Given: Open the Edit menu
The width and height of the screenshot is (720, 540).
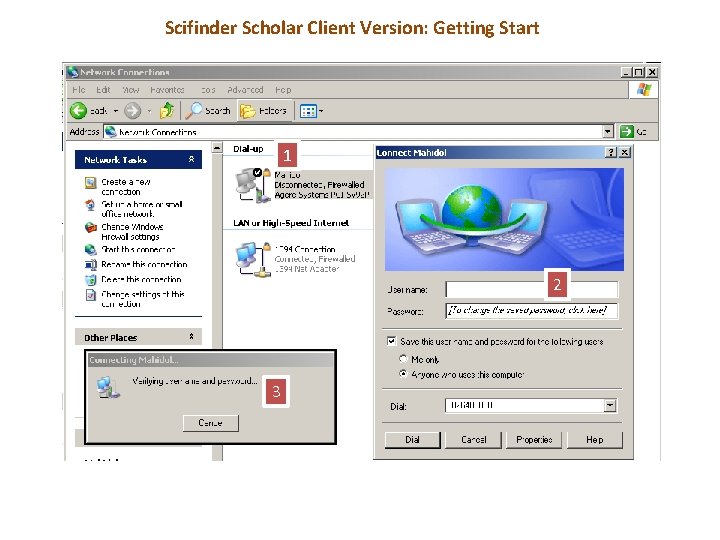Looking at the screenshot, I should click(103, 90).
